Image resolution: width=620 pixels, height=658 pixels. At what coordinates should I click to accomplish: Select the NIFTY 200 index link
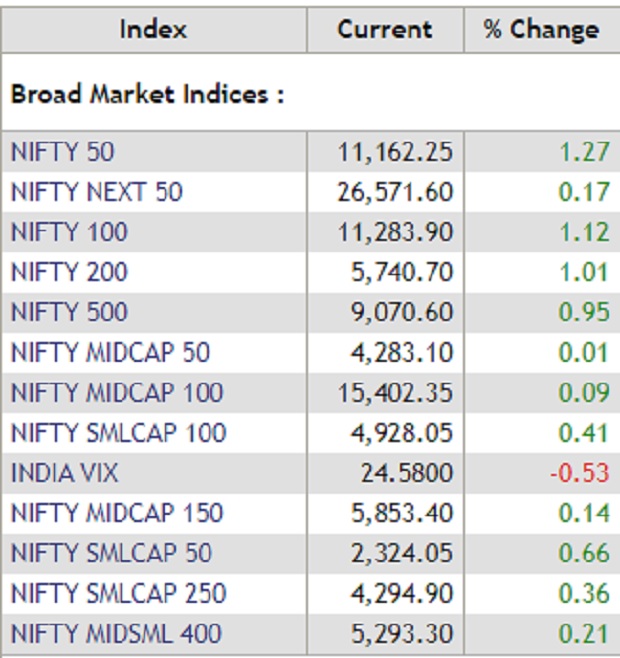point(69,272)
